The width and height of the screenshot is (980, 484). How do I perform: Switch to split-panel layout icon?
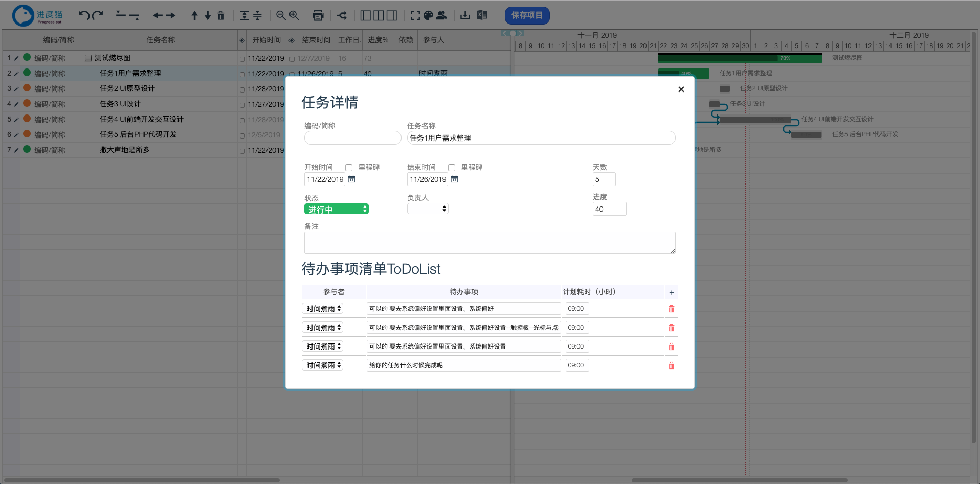pyautogui.click(x=378, y=15)
